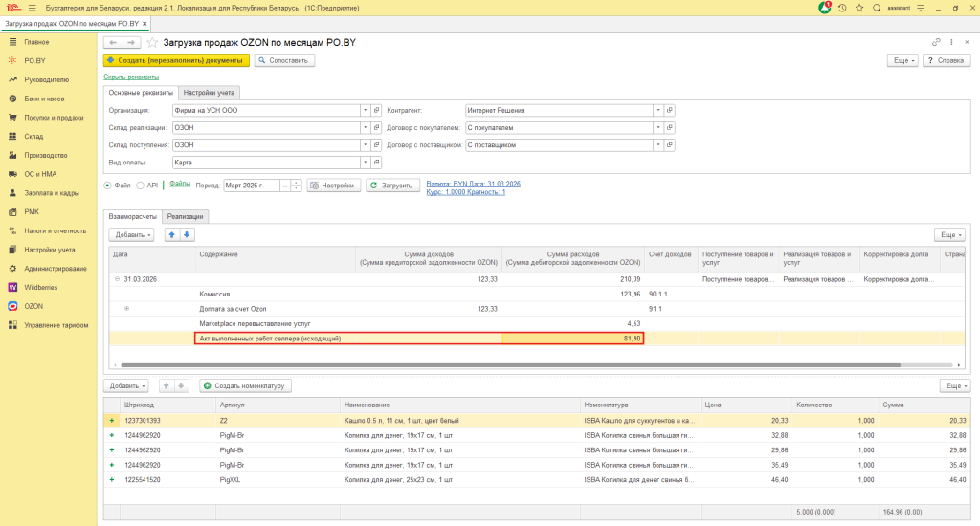Viewport: 980px width, 526px height.
Task: Open the history clock icon
Action: click(842, 8)
